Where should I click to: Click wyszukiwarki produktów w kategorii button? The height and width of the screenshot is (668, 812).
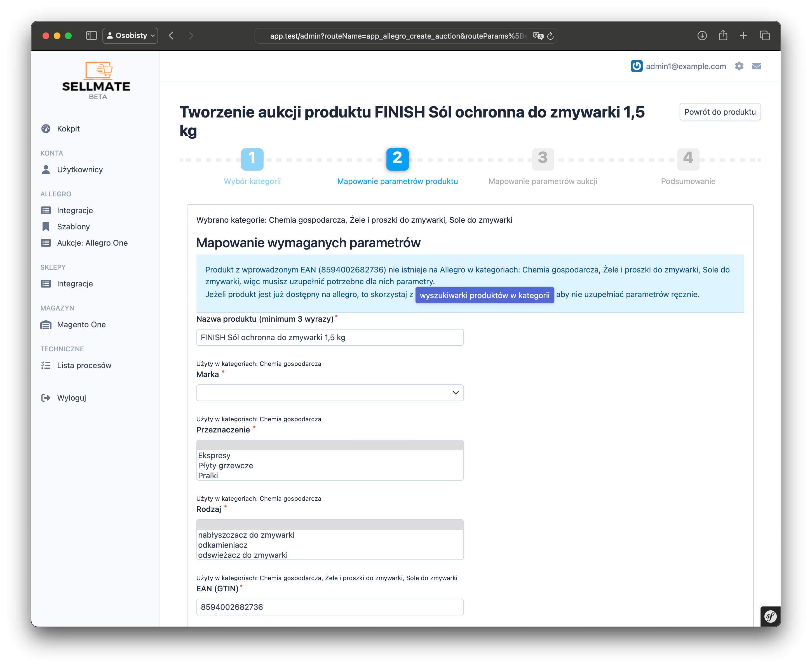click(485, 295)
